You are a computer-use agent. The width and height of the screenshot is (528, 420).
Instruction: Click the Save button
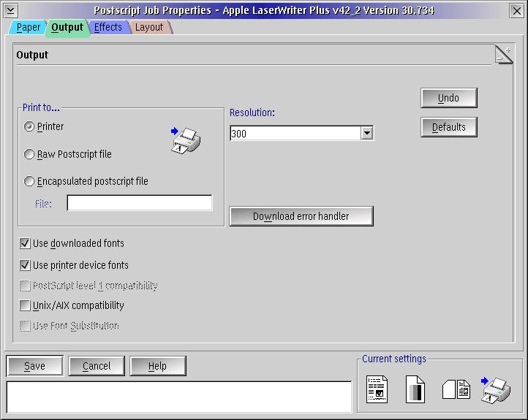(x=34, y=365)
